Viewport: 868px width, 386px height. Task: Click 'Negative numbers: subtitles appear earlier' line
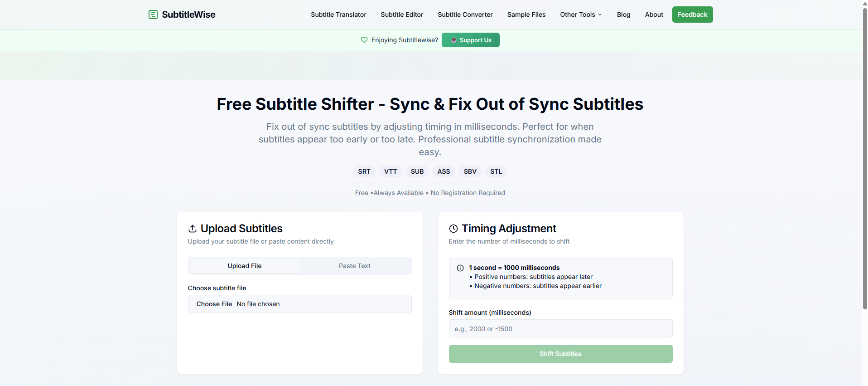tap(535, 286)
